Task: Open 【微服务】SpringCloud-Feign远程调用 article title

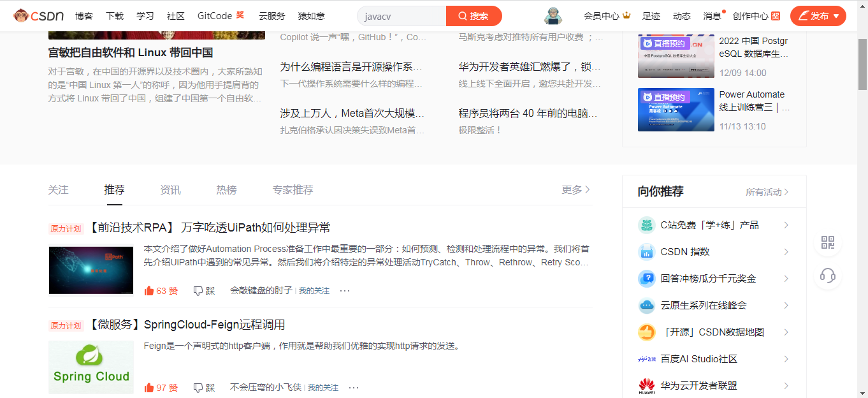Action: (x=185, y=325)
